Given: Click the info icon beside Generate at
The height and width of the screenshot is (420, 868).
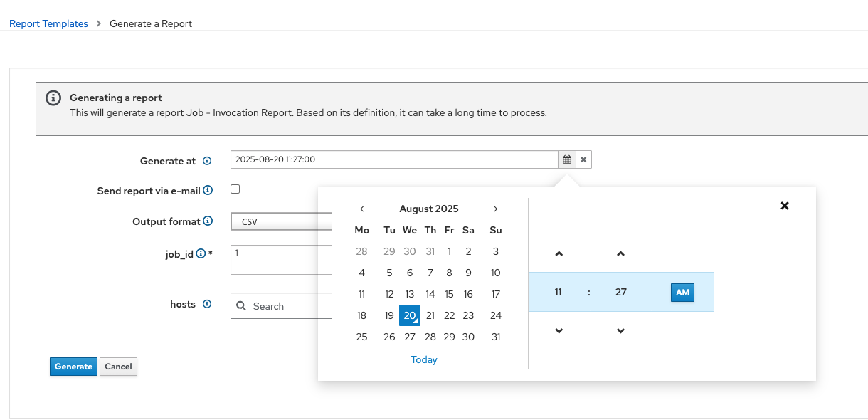Looking at the screenshot, I should pyautogui.click(x=207, y=161).
